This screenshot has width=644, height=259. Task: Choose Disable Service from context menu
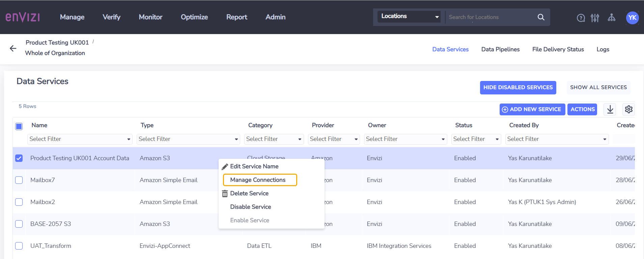[250, 207]
